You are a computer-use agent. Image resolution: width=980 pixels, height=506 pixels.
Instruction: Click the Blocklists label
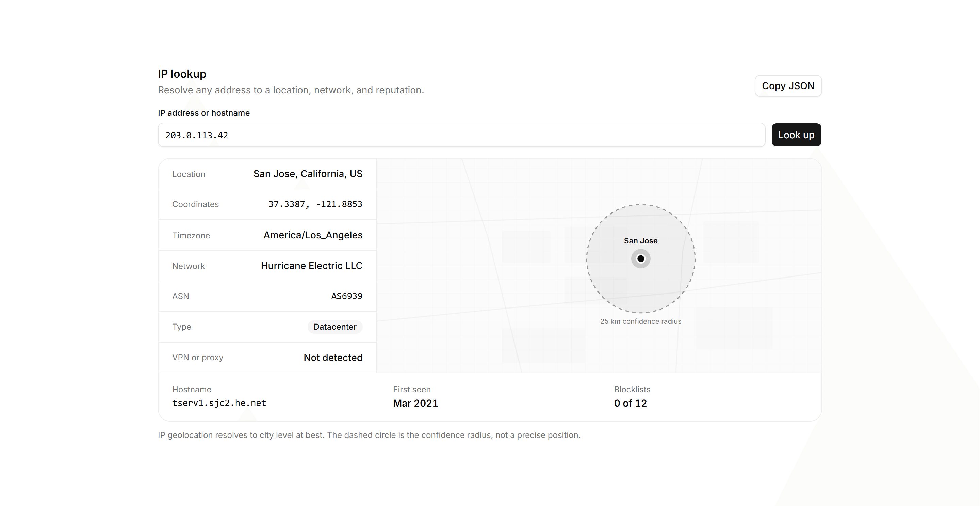[632, 390]
